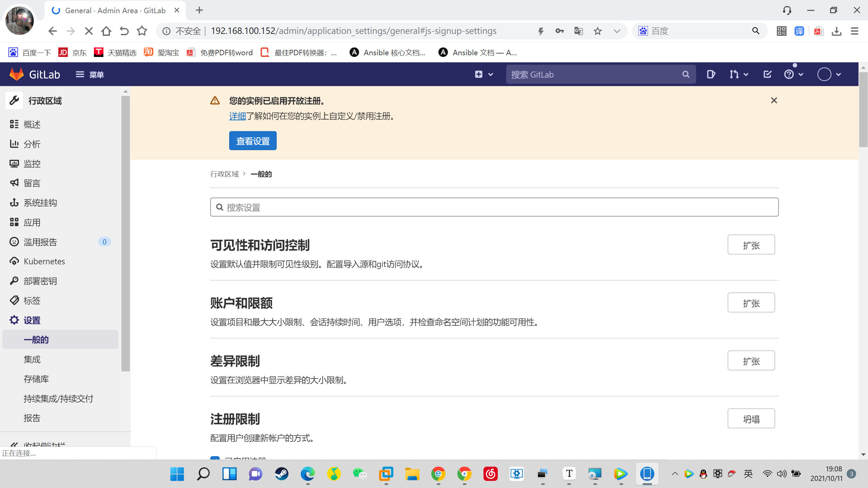Select the 一般的 settings sub-item
This screenshot has width=868, height=488.
[x=60, y=340]
